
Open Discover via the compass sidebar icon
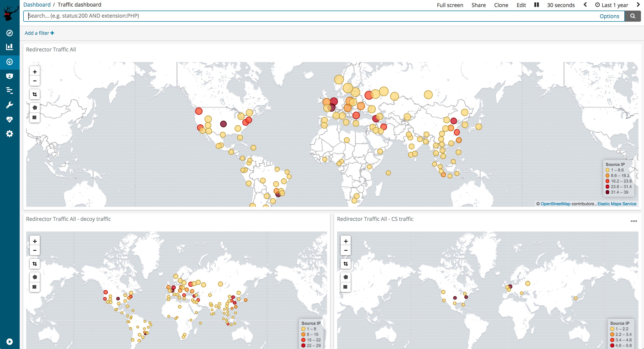tap(10, 33)
